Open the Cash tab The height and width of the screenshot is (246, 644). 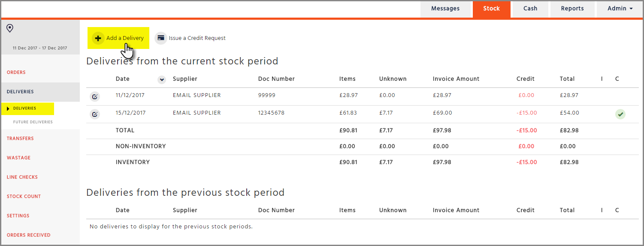(530, 9)
